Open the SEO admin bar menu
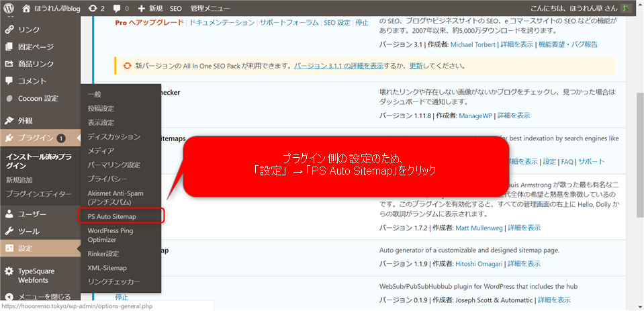 [x=176, y=8]
